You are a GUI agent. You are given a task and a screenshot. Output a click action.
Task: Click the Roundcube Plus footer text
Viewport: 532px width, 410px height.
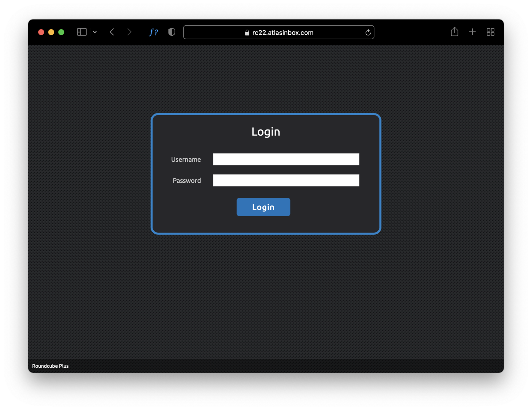pyautogui.click(x=50, y=366)
